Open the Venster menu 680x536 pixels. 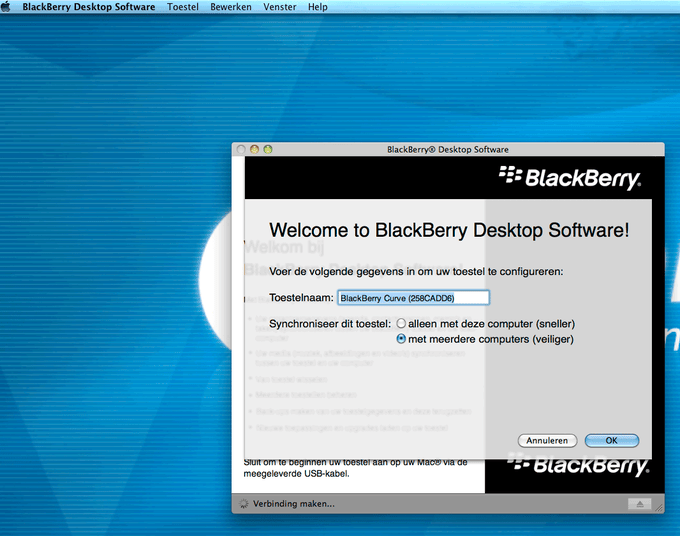click(280, 7)
